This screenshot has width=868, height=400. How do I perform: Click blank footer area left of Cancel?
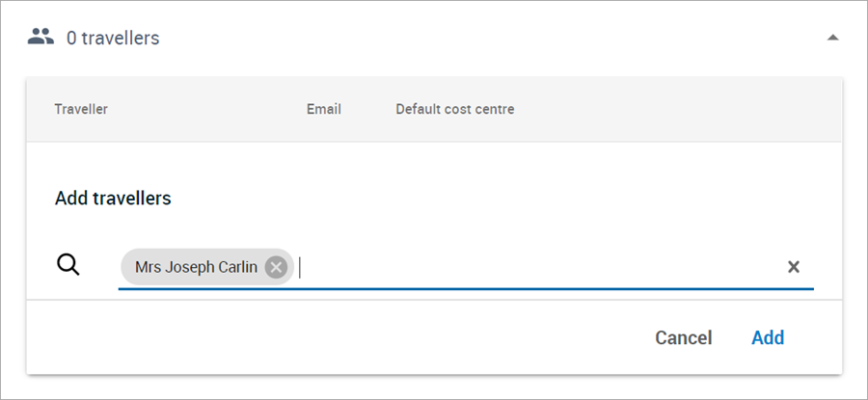coord(338,337)
